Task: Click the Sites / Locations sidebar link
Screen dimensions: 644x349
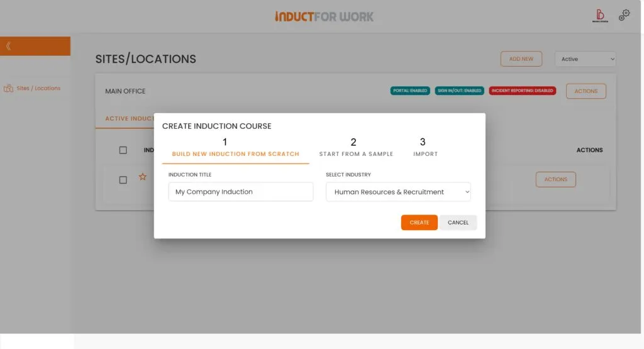Action: [x=38, y=88]
